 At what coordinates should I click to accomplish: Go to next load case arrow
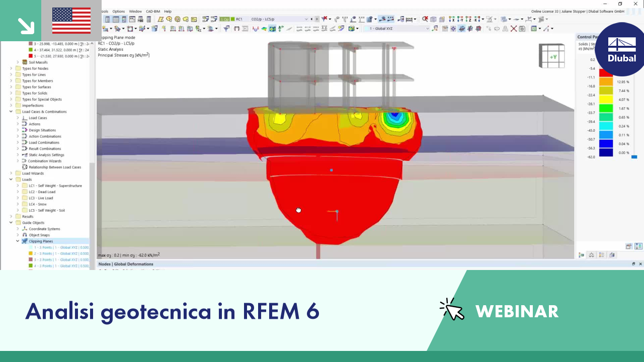pos(316,19)
